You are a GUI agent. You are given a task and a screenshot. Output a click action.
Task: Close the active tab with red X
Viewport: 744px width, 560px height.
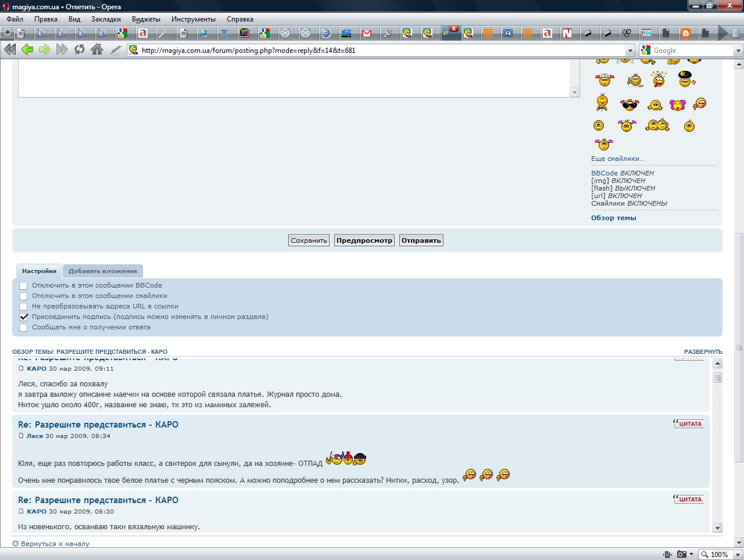click(454, 29)
